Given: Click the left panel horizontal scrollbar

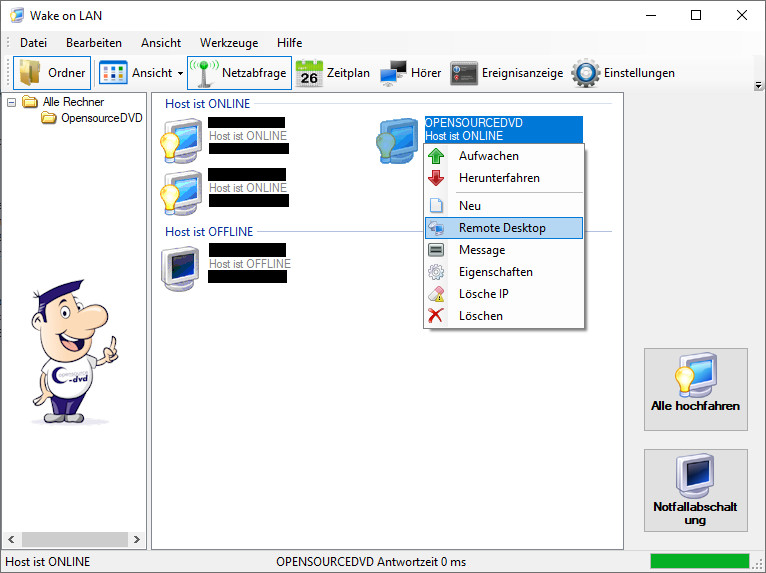Looking at the screenshot, I should point(73,540).
